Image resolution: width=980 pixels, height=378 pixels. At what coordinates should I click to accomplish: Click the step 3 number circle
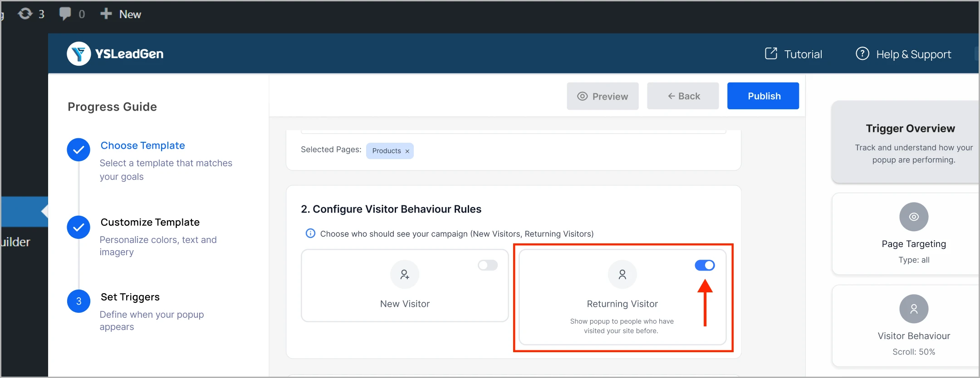[x=78, y=301]
